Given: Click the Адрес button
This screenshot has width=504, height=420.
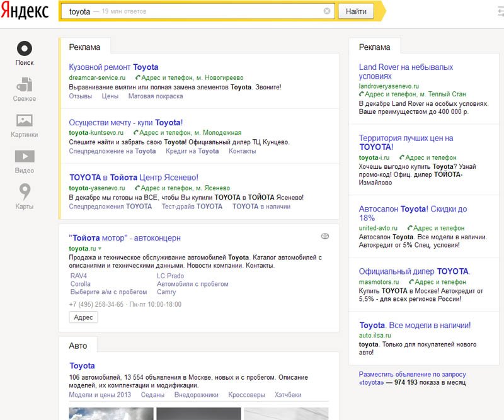Looking at the screenshot, I should pos(83,317).
